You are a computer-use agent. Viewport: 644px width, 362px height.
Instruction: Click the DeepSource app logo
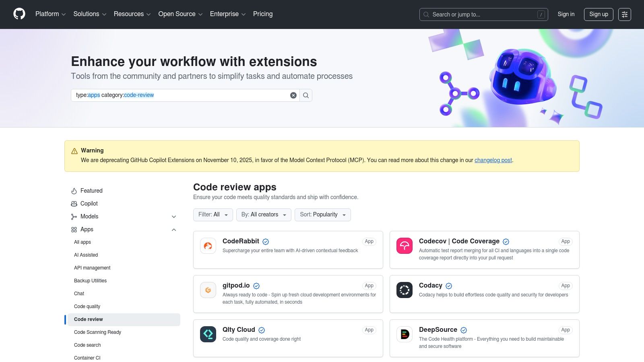click(405, 334)
